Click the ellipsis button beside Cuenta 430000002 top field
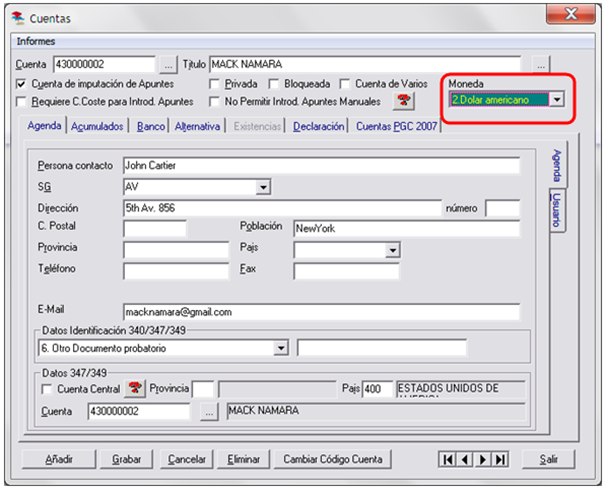This screenshot has width=603, height=490. (168, 65)
